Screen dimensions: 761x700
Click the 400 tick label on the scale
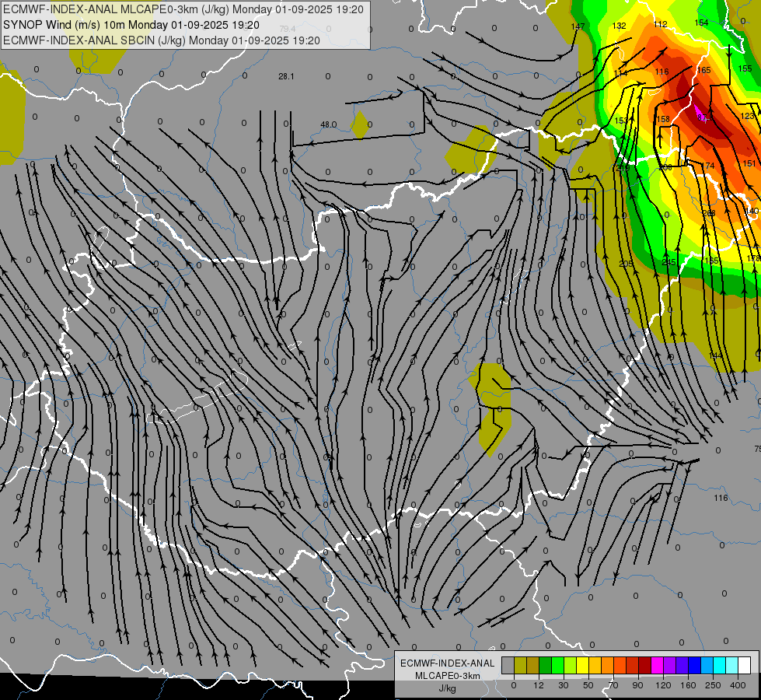point(738,685)
